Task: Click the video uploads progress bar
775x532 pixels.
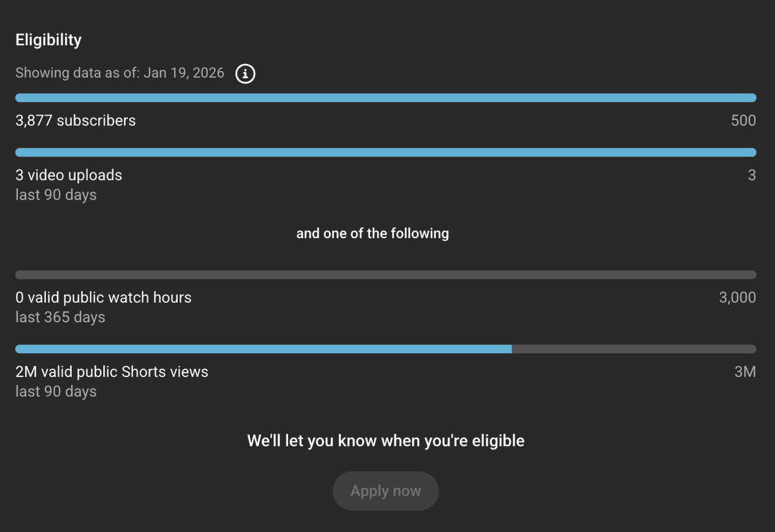Action: [x=386, y=152]
